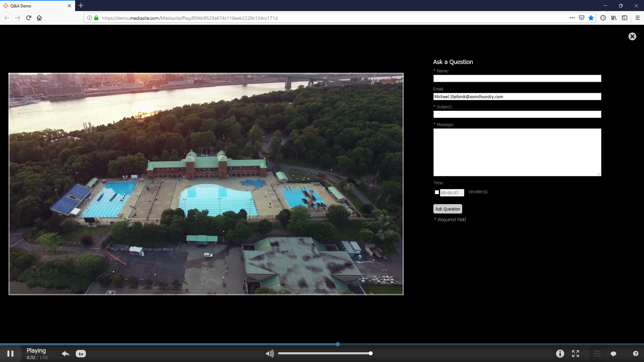Click the Playing status label
This screenshot has width=644, height=362.
click(x=36, y=350)
